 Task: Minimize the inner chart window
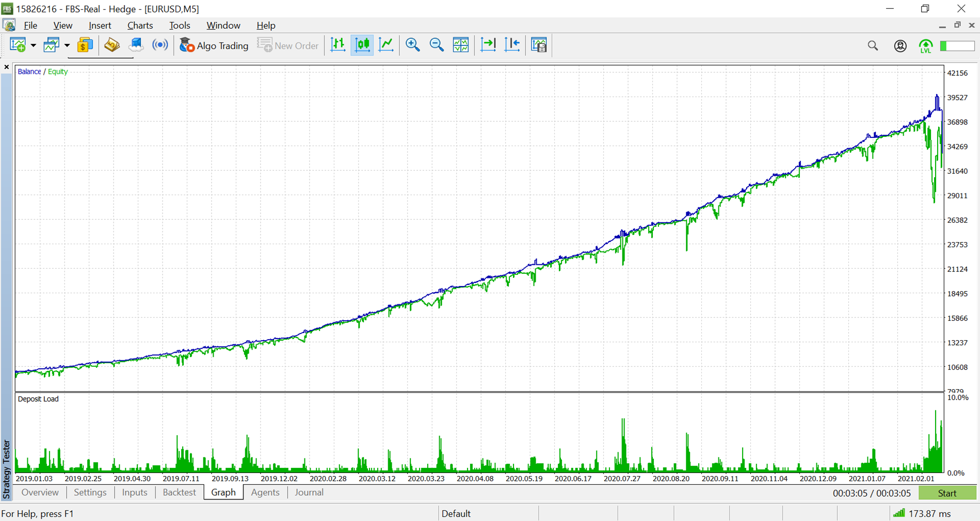pyautogui.click(x=943, y=26)
